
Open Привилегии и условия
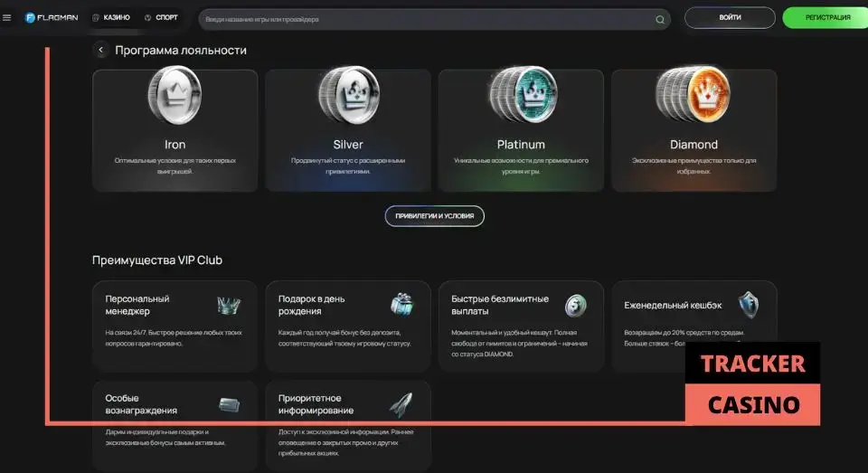click(434, 216)
